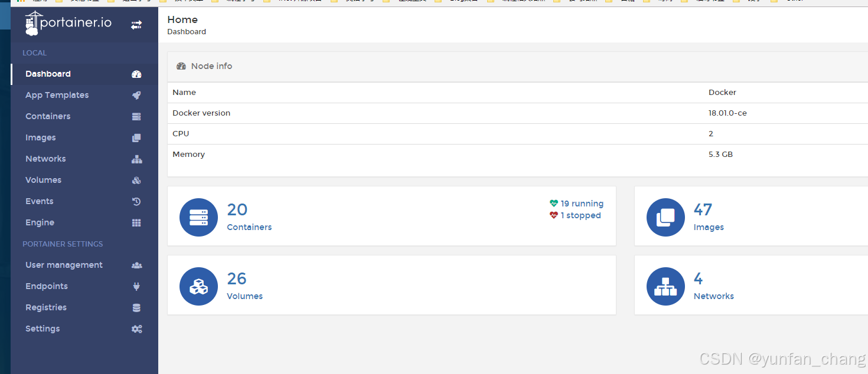Open Registries in the sidebar

(84, 307)
